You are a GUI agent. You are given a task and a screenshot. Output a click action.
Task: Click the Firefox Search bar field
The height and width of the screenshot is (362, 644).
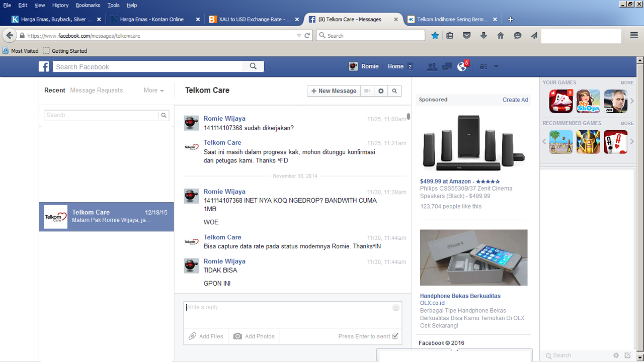371,36
